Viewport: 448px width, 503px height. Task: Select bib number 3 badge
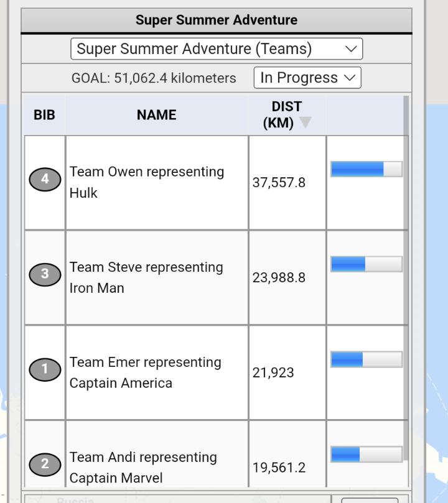pyautogui.click(x=45, y=274)
